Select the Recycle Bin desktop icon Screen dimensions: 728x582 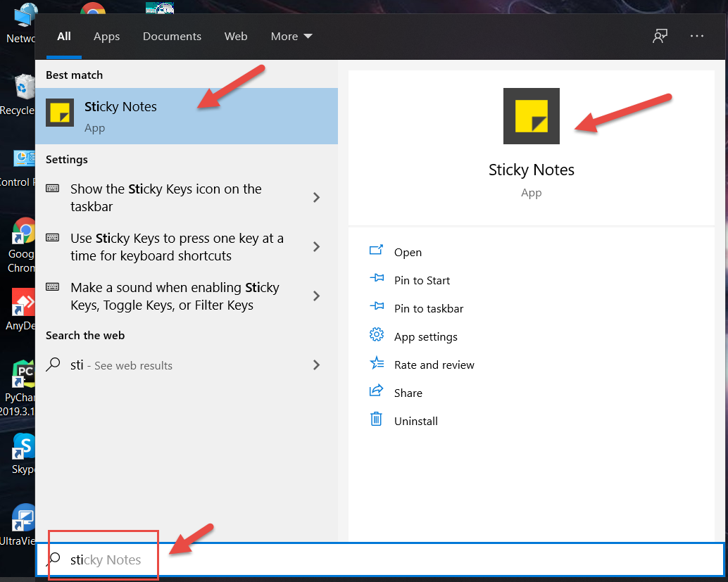[x=18, y=95]
